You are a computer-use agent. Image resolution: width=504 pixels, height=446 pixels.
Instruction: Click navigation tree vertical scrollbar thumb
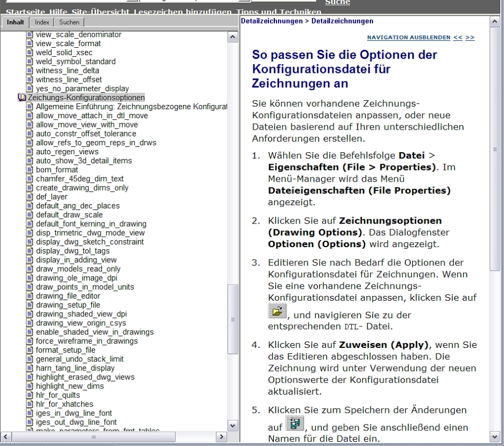tap(233, 320)
